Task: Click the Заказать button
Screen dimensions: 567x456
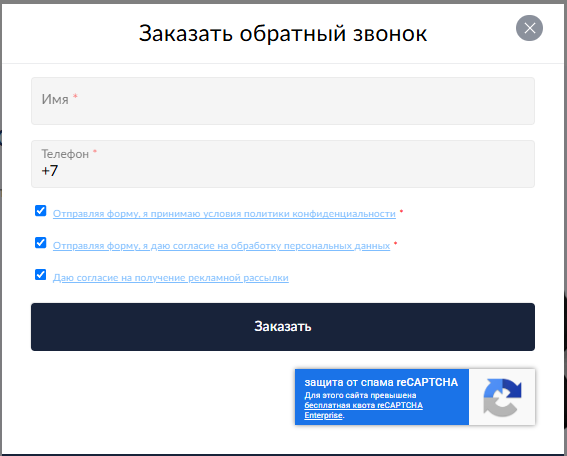Action: click(x=283, y=327)
